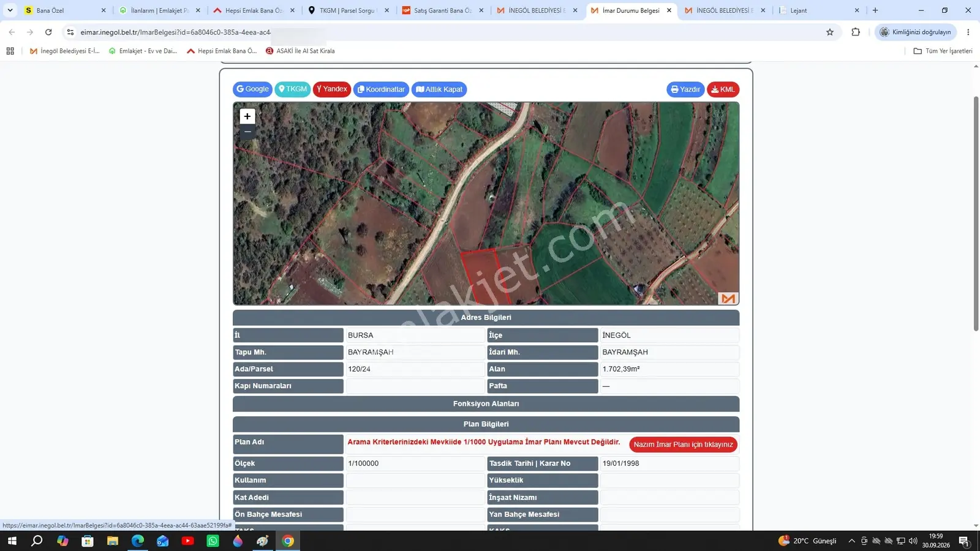Switch to the TKGM Parsel Sorgu tab
This screenshot has width=980, height=551.
coord(348,10)
